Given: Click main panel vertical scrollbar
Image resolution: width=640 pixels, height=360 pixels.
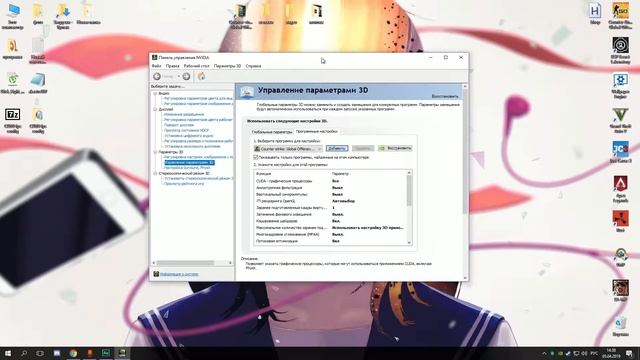Looking at the screenshot, I should coord(465,151).
